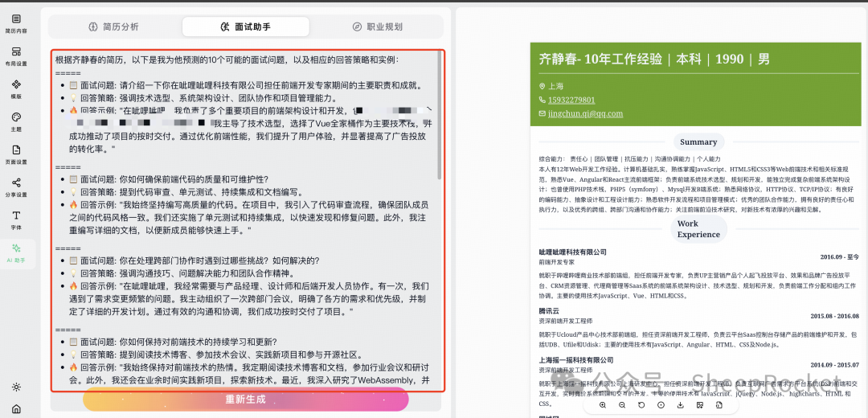The height and width of the screenshot is (418, 868).
Task: Click the 上海 location line in resume
Action: coord(551,86)
